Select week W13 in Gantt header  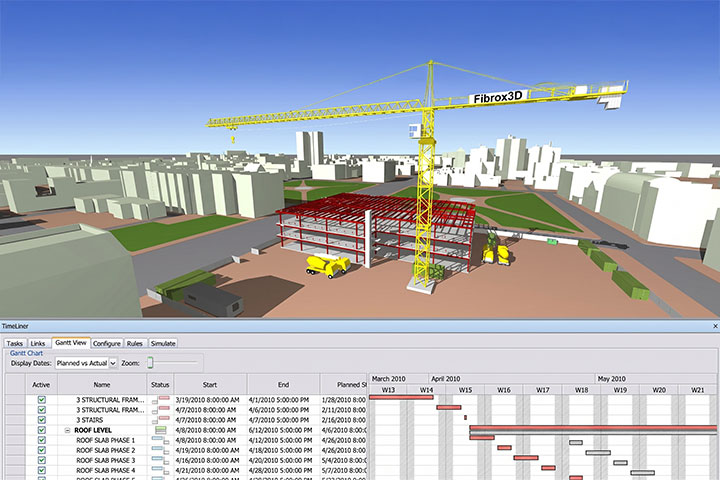388,390
